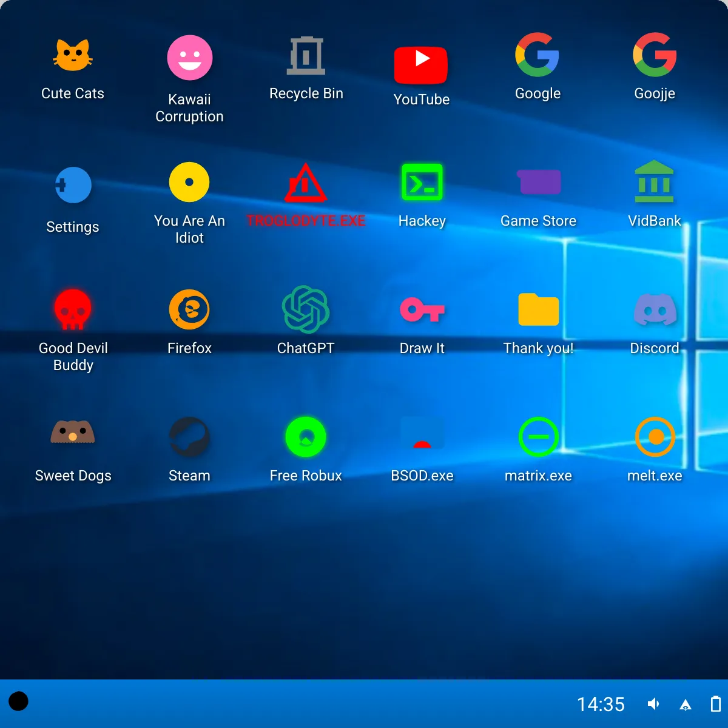
Task: Open Settings from the desktop
Action: coord(73,185)
